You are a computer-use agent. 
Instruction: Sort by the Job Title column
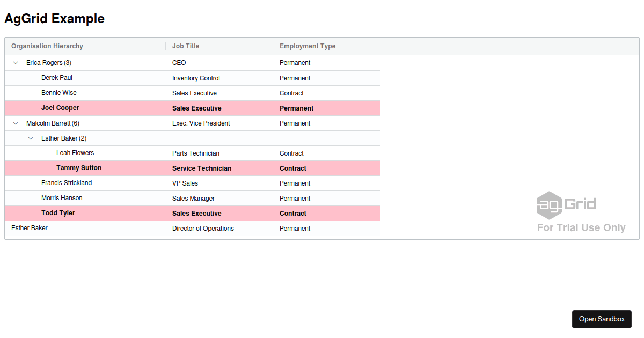[186, 46]
